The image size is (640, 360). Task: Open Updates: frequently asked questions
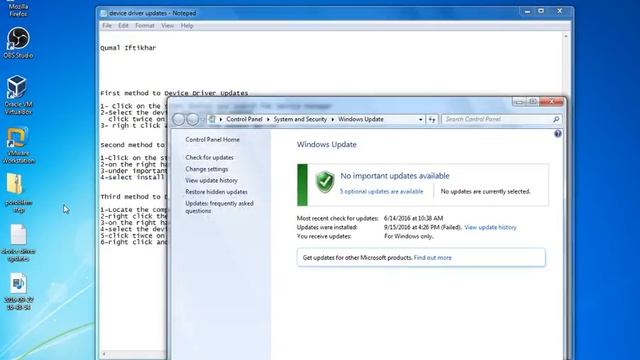click(x=219, y=207)
